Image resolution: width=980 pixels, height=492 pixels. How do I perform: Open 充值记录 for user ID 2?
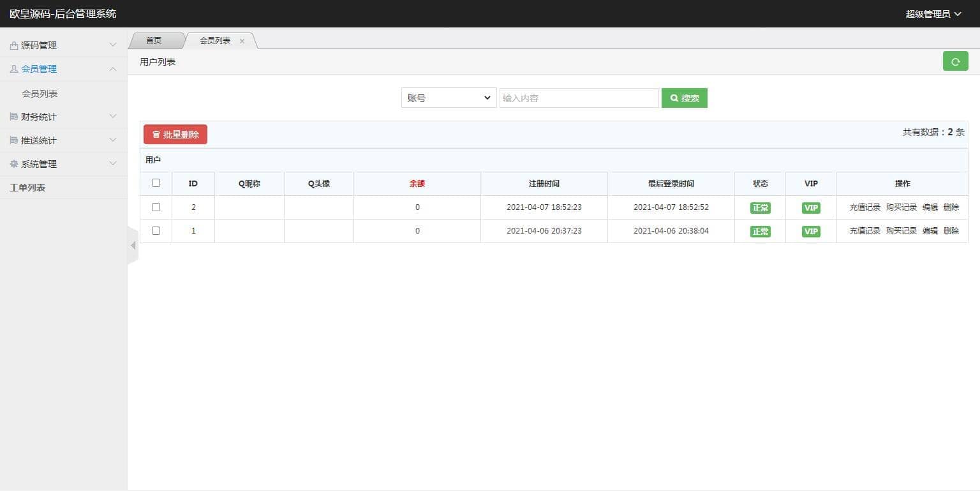pyautogui.click(x=865, y=207)
